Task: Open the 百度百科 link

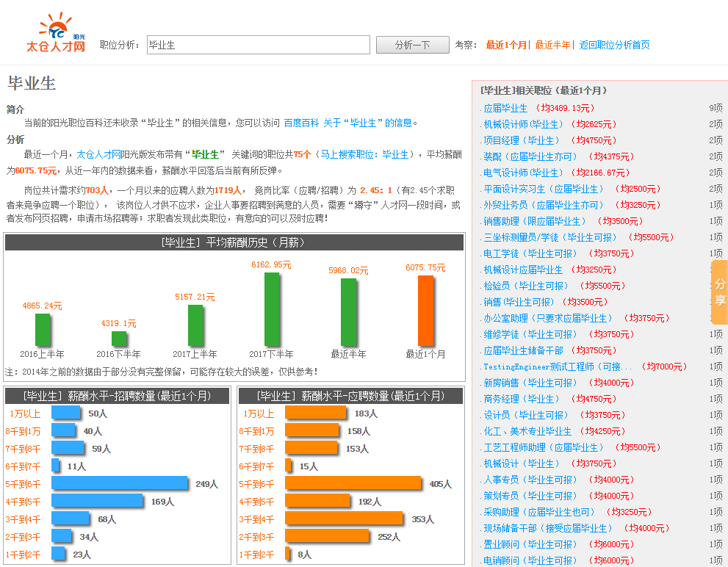Action: tap(300, 121)
